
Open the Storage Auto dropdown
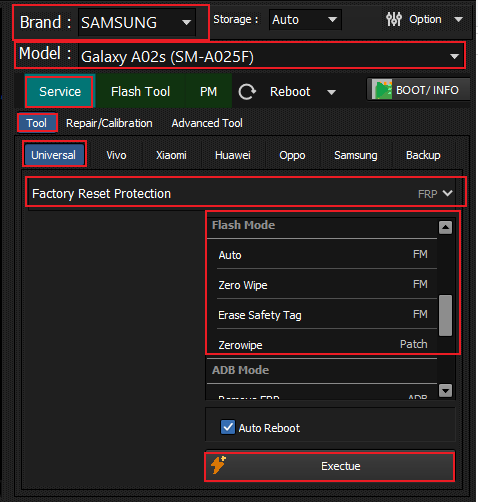tap(305, 20)
